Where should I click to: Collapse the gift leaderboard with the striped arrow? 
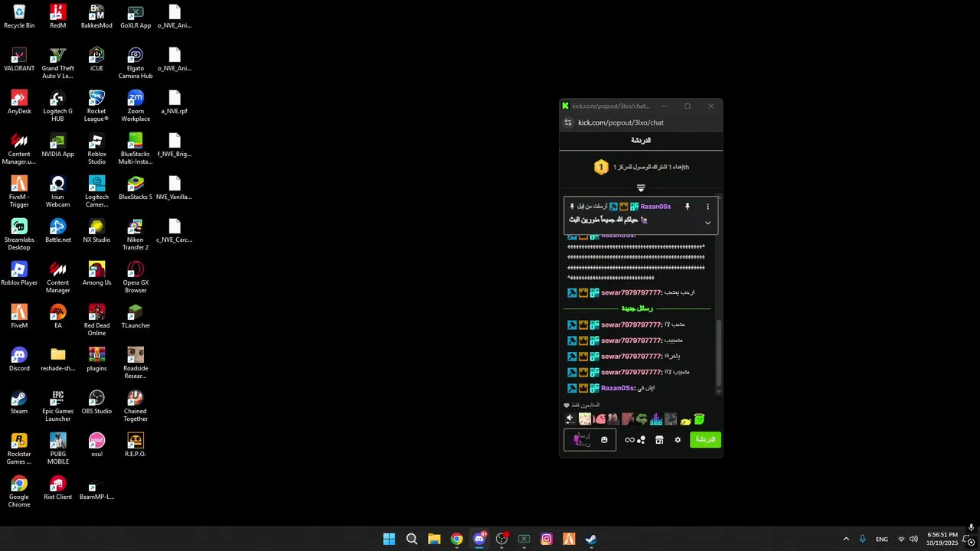(641, 187)
